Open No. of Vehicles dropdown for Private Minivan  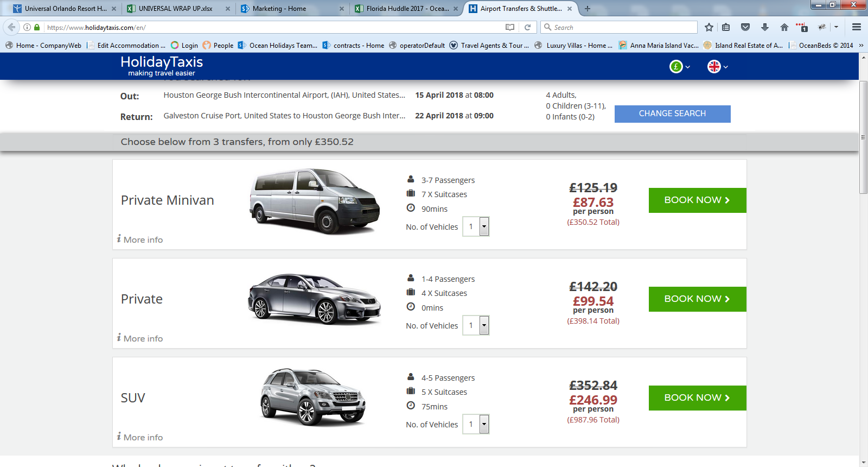click(476, 226)
